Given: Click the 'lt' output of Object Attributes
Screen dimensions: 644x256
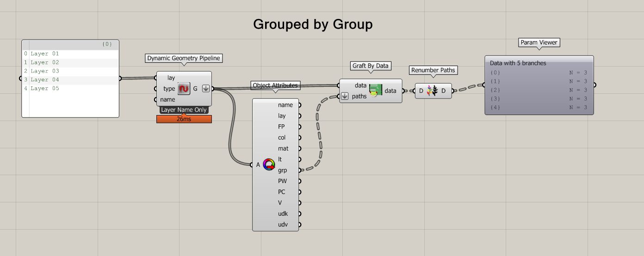Looking at the screenshot, I should click(x=280, y=159).
